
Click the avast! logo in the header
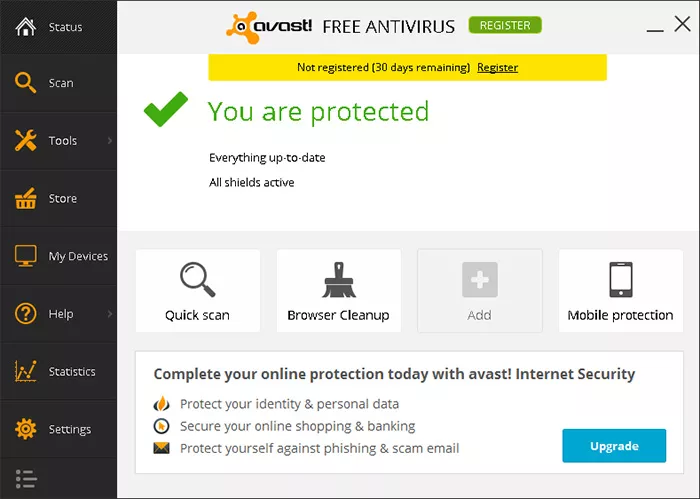pyautogui.click(x=269, y=27)
